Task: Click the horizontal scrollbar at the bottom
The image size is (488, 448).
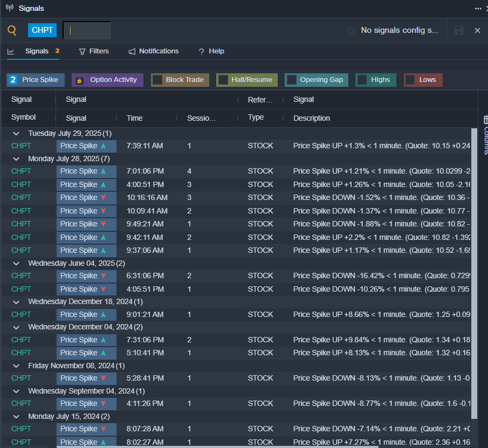Action: pyautogui.click(x=217, y=447)
